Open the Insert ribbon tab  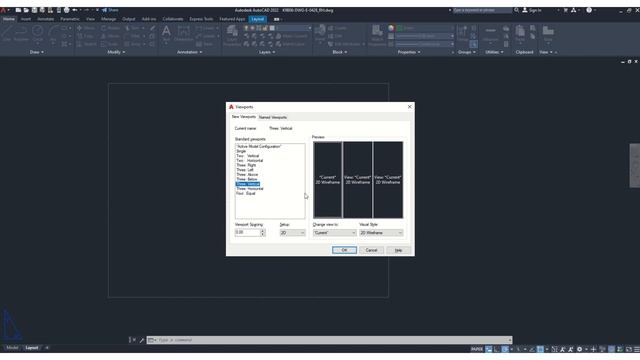click(26, 19)
